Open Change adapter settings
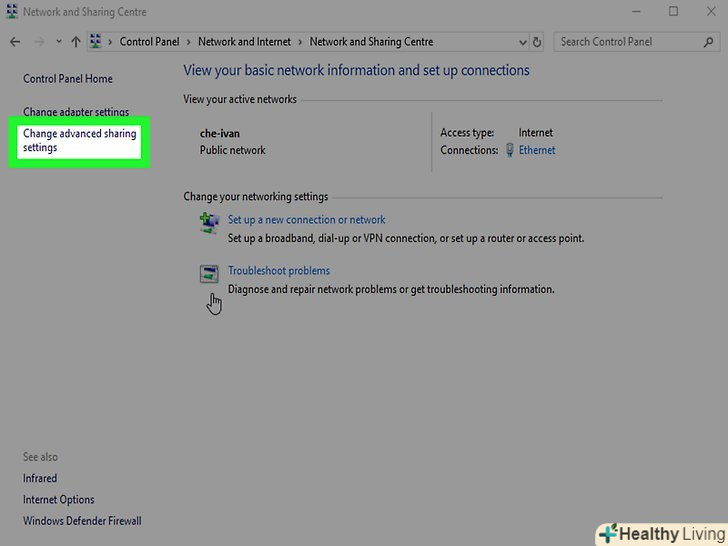 (x=76, y=112)
